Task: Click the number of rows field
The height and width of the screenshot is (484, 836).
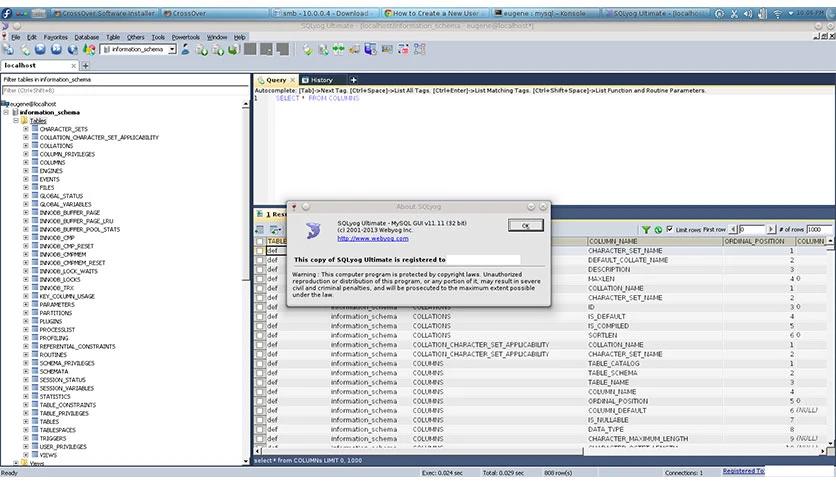Action: 818,229
